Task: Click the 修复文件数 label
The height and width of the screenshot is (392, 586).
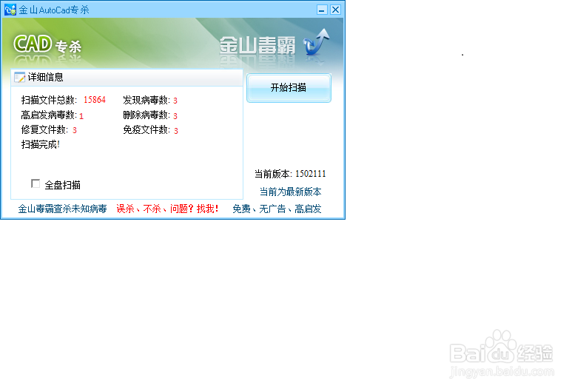Action: [44, 130]
